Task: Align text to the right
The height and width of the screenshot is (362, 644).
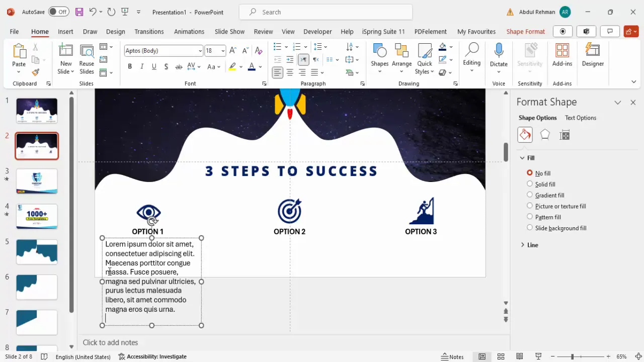Action: 302,72
